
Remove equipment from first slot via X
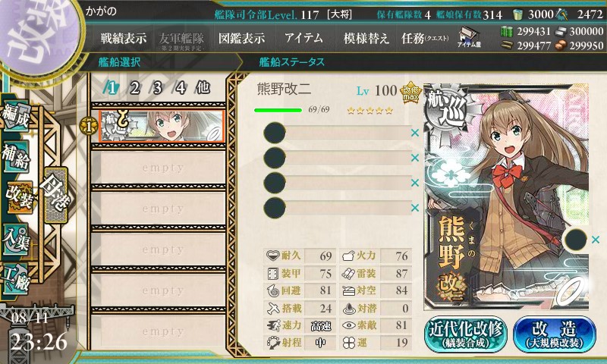415,133
